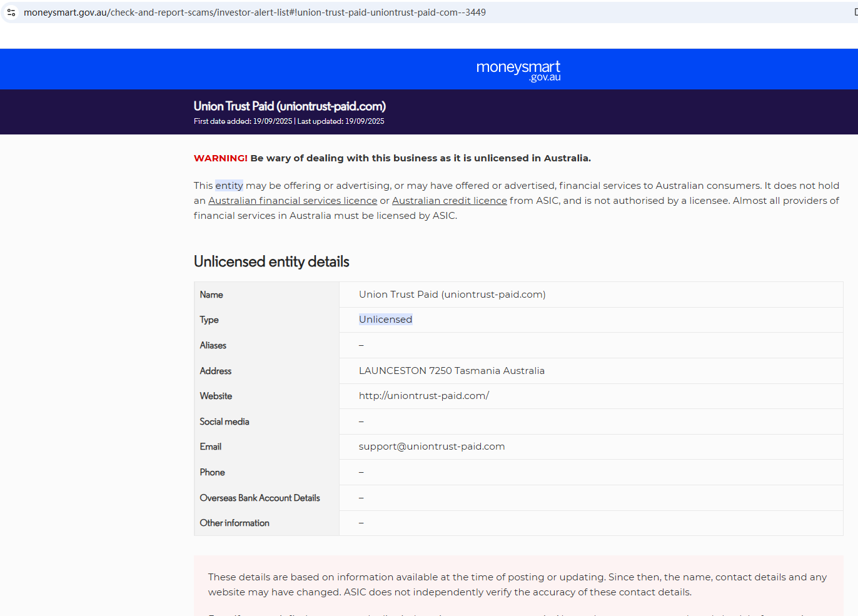Click the Social media row label
Viewport: 858px width, 616px height.
[225, 422]
